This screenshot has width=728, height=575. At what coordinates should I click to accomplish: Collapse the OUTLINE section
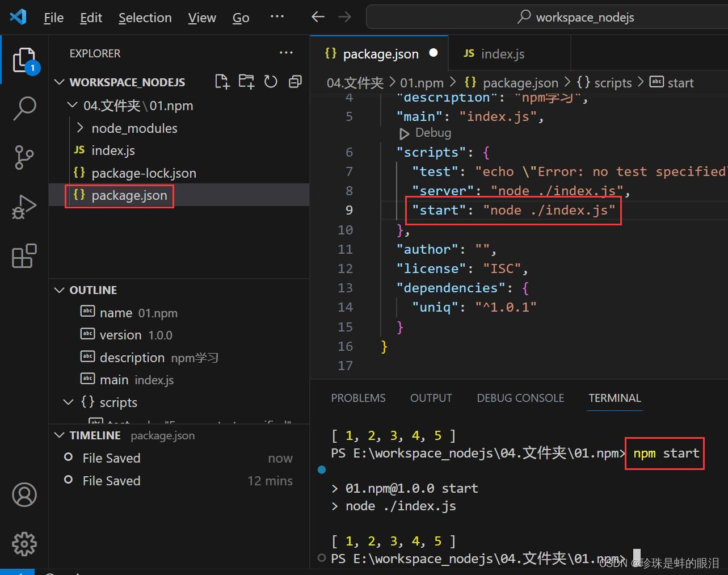(59, 290)
